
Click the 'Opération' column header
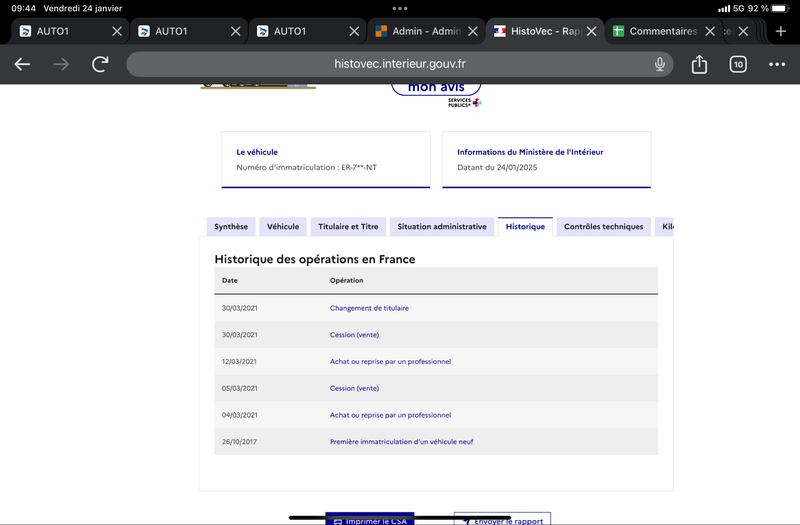pos(346,281)
